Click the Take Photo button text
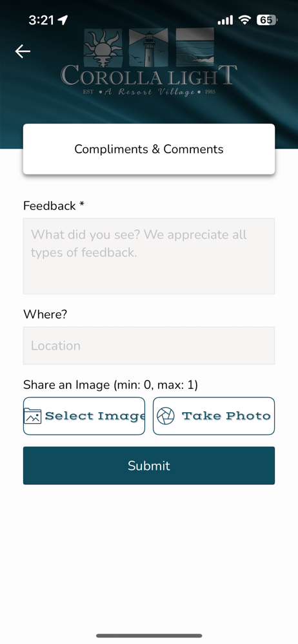This screenshot has height=644, width=298. click(226, 415)
